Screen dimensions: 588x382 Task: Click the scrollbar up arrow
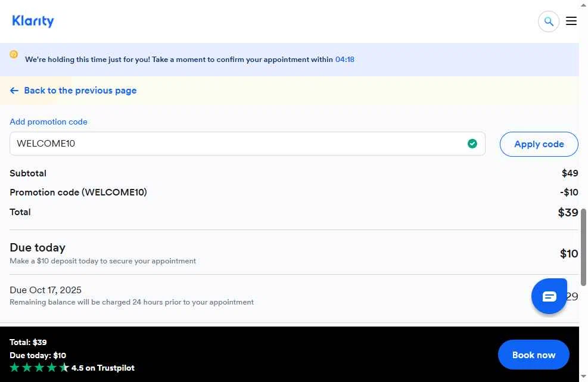coord(583,4)
